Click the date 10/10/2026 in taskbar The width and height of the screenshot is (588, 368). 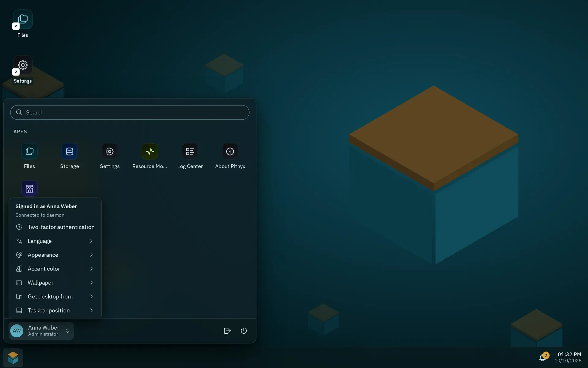568,361
